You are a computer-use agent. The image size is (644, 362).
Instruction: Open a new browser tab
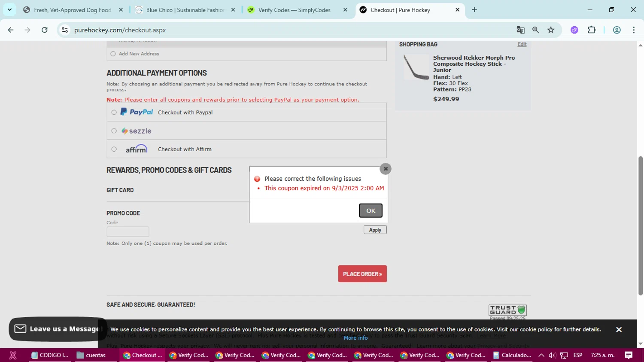474,10
